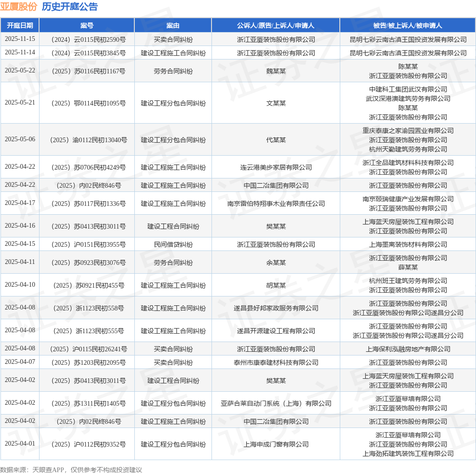
Task: Click 劳务合同纠纷 in the 2025-05-22 row
Action: click(173, 71)
